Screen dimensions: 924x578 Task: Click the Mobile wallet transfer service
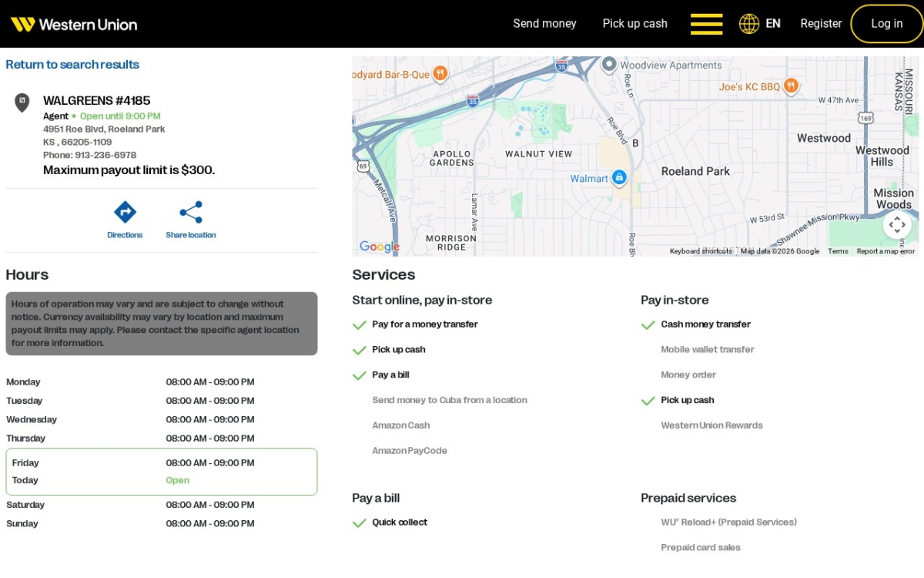tap(708, 350)
